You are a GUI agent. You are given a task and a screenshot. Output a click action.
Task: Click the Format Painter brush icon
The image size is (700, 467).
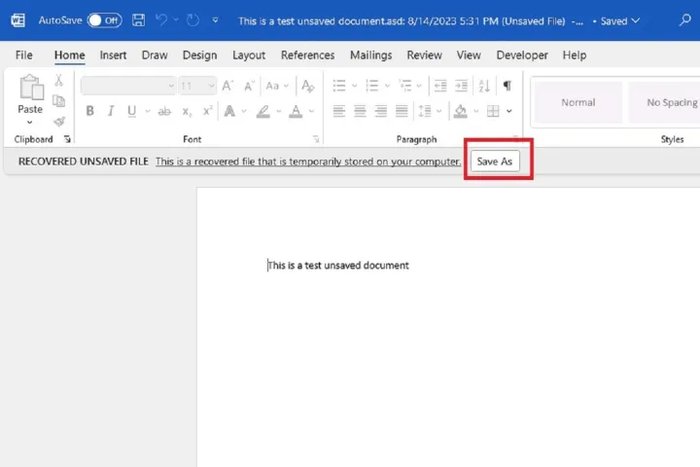(59, 121)
